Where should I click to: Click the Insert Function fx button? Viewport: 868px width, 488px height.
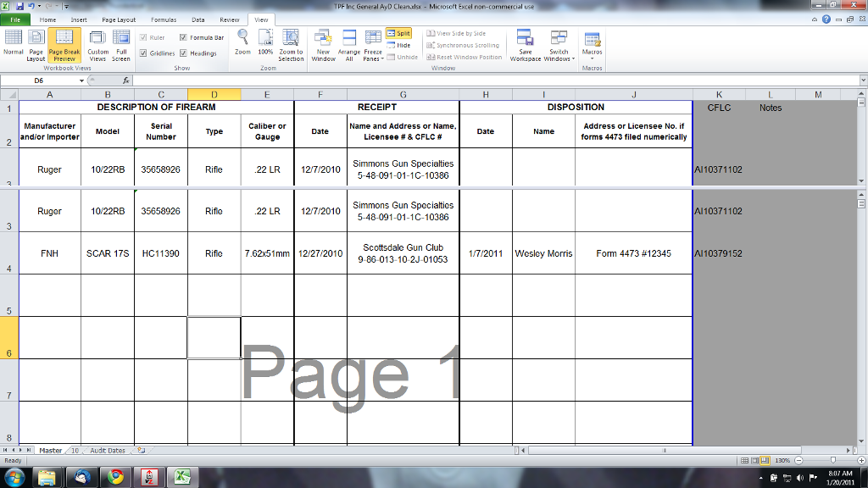click(126, 80)
